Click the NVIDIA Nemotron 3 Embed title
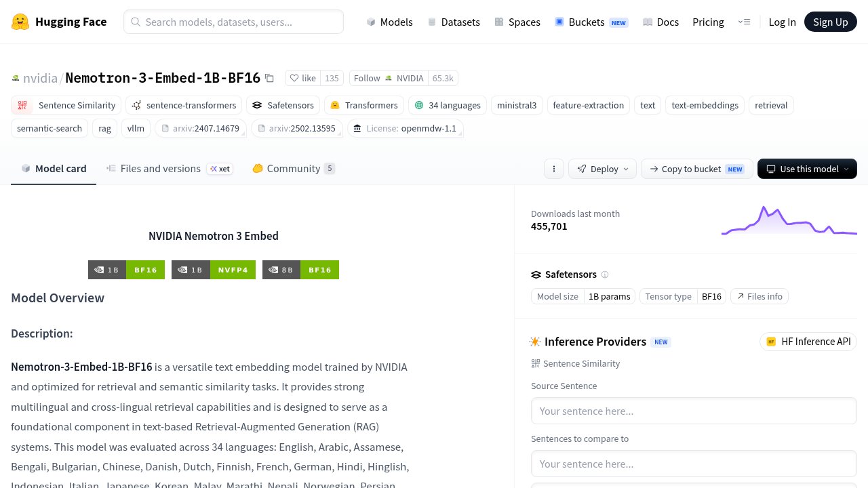The height and width of the screenshot is (488, 868). 214,236
